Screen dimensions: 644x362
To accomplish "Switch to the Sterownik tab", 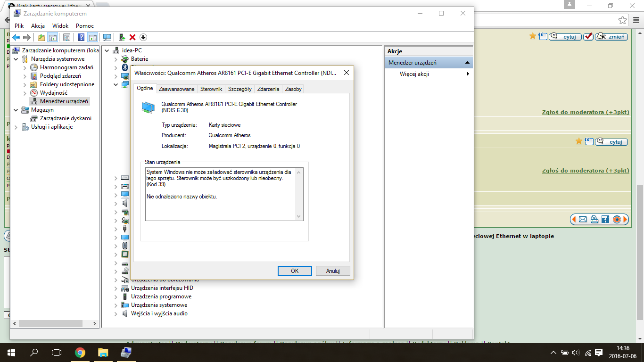I will [211, 89].
